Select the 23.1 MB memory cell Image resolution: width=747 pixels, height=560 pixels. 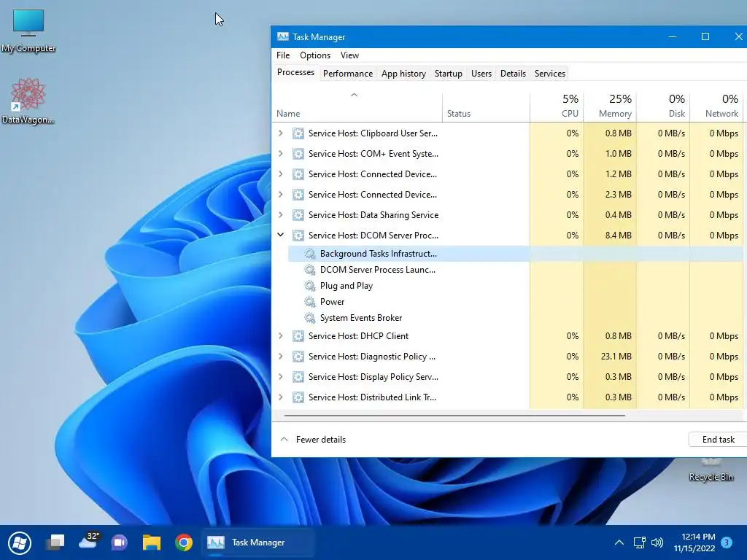pyautogui.click(x=610, y=357)
